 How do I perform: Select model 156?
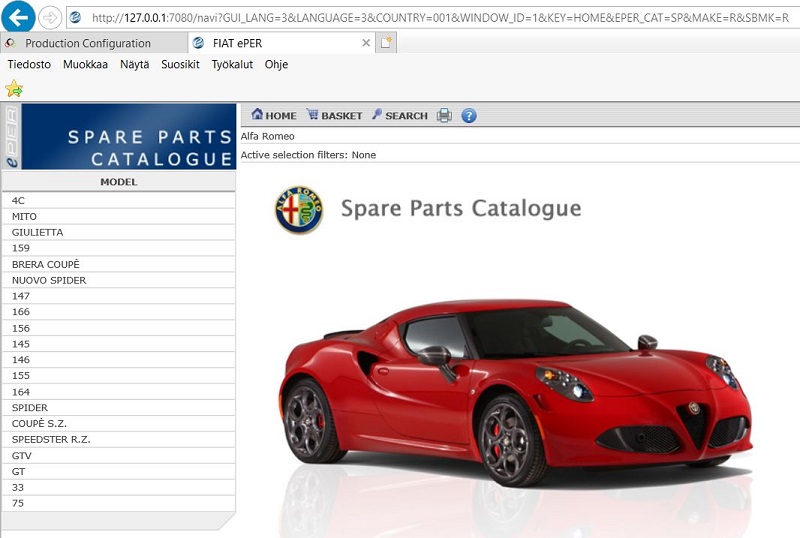click(118, 328)
